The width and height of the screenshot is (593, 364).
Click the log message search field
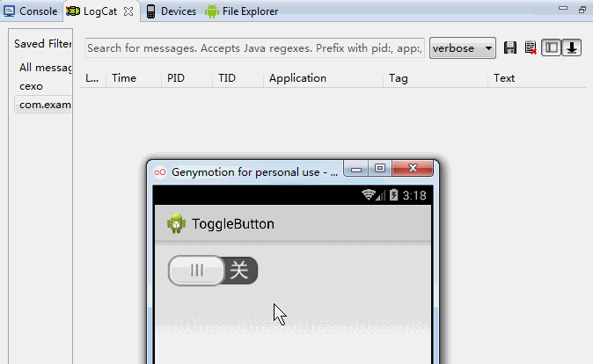click(x=254, y=48)
